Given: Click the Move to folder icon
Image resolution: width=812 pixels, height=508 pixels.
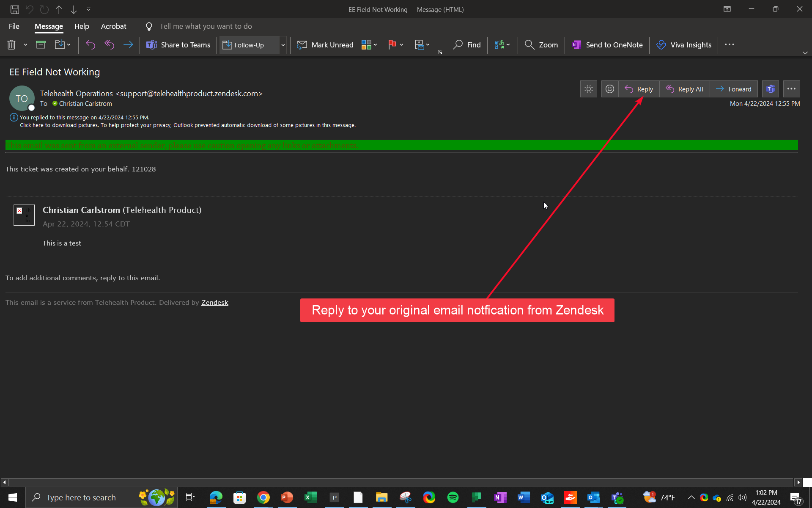Looking at the screenshot, I should (60, 44).
